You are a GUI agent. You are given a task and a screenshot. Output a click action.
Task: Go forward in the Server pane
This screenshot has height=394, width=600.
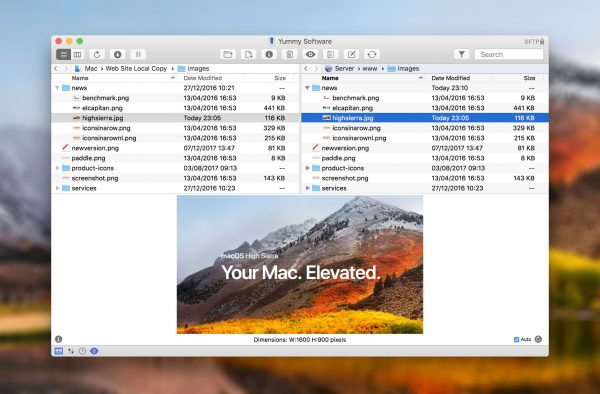click(x=316, y=68)
